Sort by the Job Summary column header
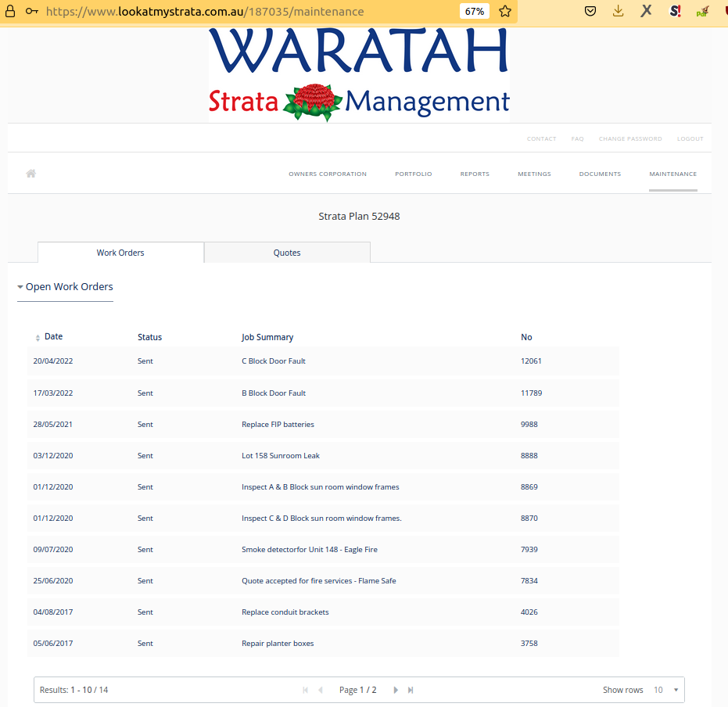This screenshot has width=728, height=707. click(x=267, y=337)
